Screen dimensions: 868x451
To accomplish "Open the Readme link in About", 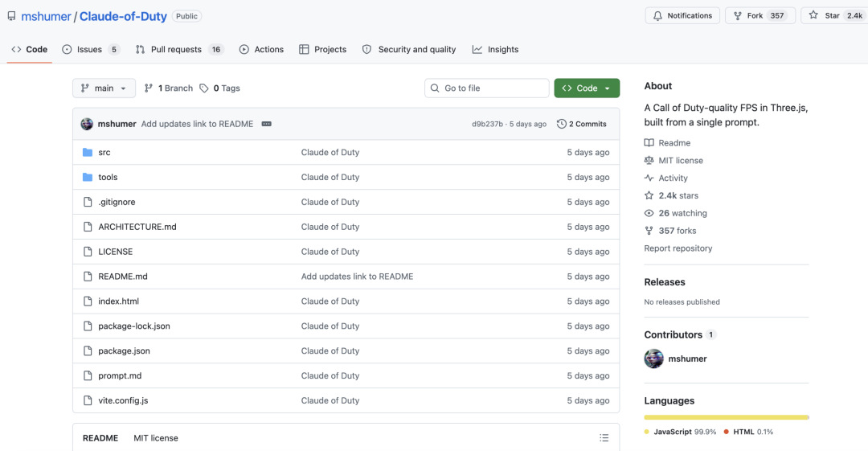I will click(x=674, y=143).
